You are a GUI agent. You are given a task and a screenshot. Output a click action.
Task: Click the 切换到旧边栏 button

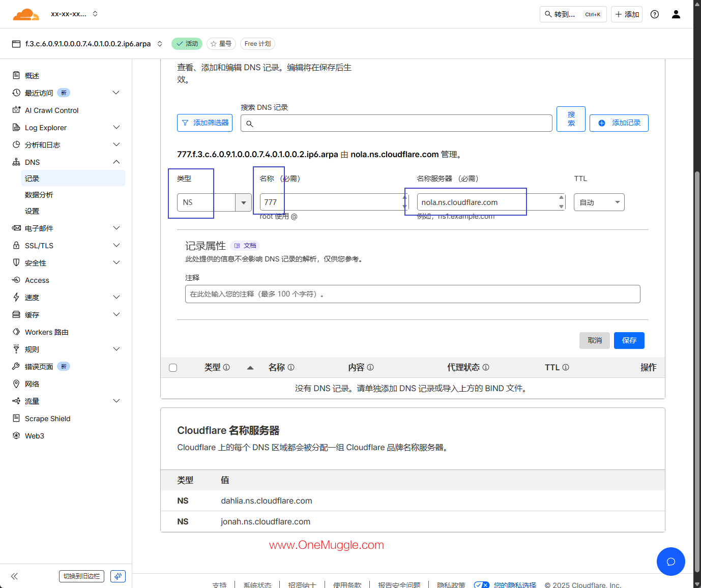coord(81,576)
